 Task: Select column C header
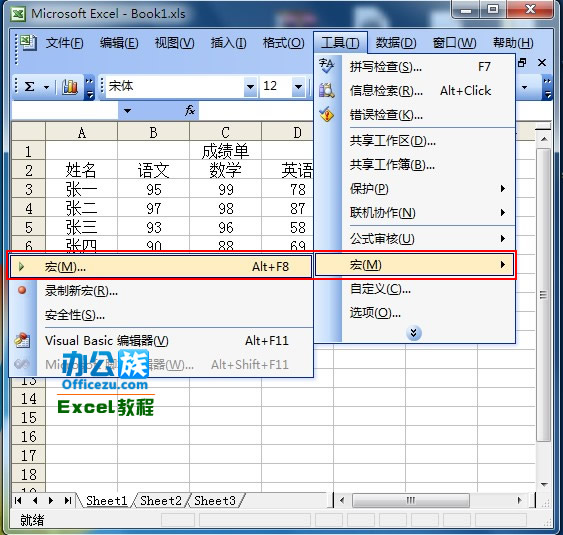[225, 132]
